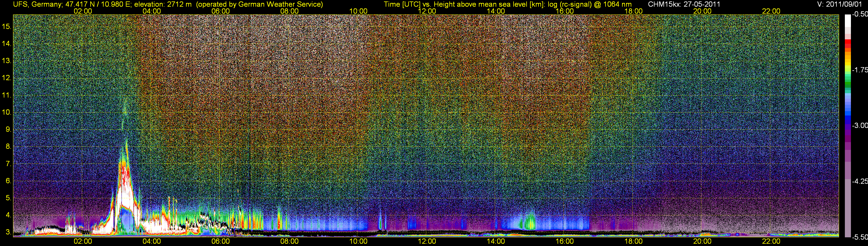This screenshot has height=246, width=868.
Task: Select the 5. km height axis label
Action: click(x=9, y=198)
